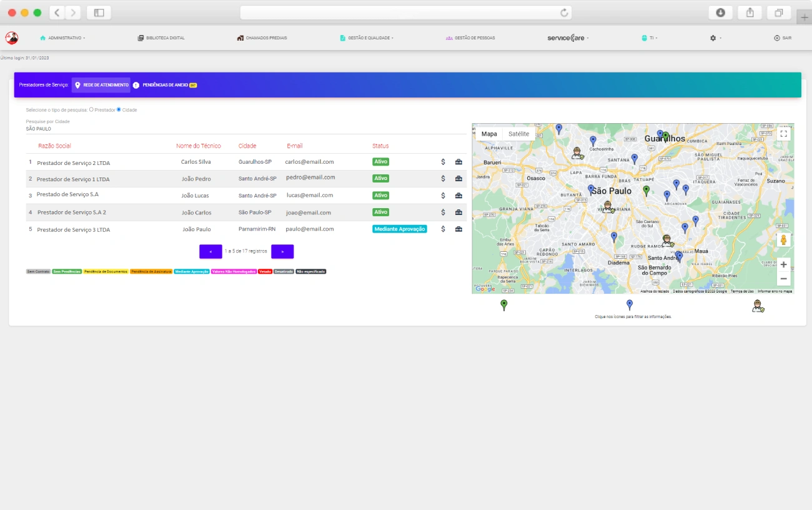Viewport: 812px width, 510px height.
Task: Filter map by green pin legend icon
Action: 504,305
